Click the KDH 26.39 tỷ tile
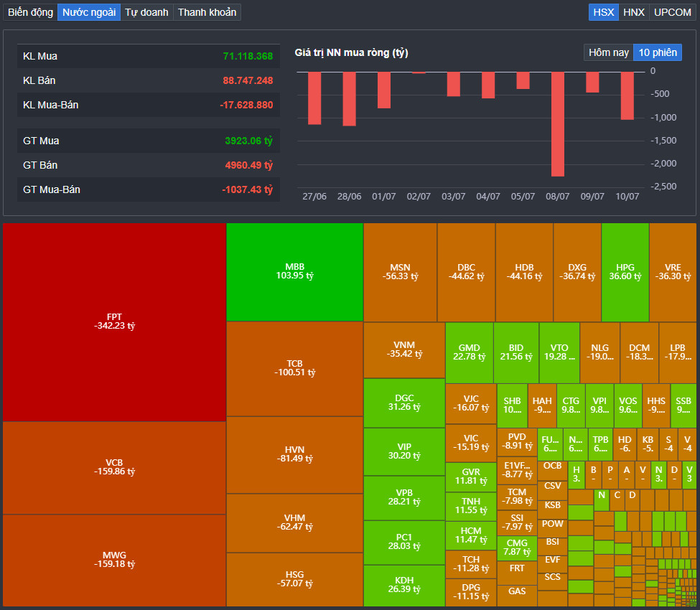The height and width of the screenshot is (610, 700). pyautogui.click(x=404, y=586)
